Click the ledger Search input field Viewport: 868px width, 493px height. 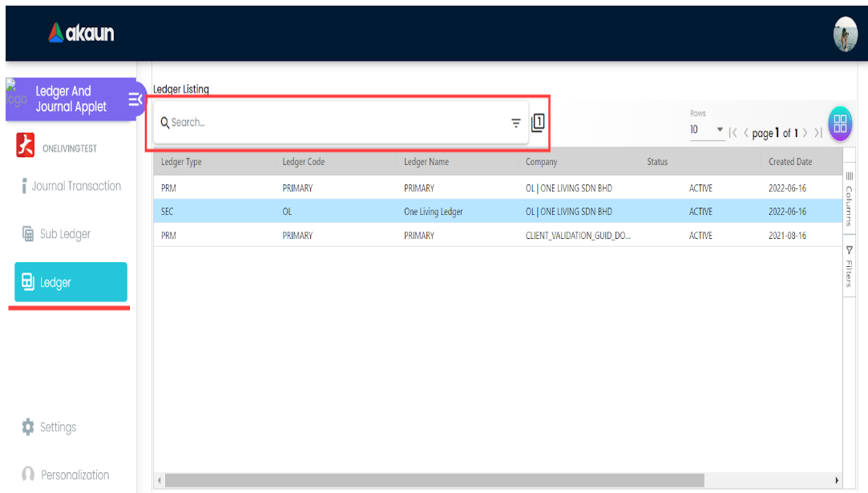coord(337,123)
